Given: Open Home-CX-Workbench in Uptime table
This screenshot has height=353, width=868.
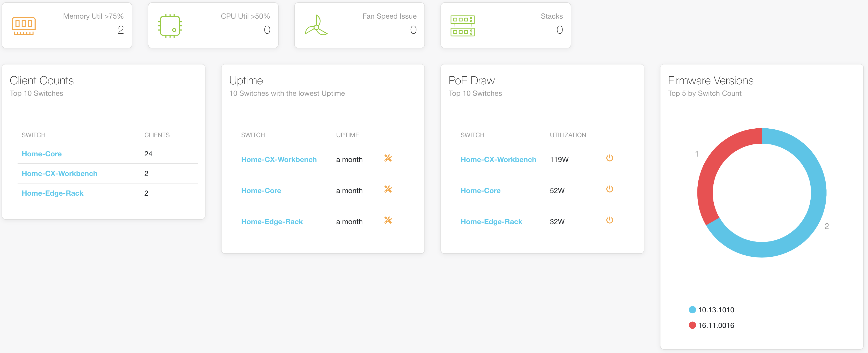Looking at the screenshot, I should [x=279, y=160].
